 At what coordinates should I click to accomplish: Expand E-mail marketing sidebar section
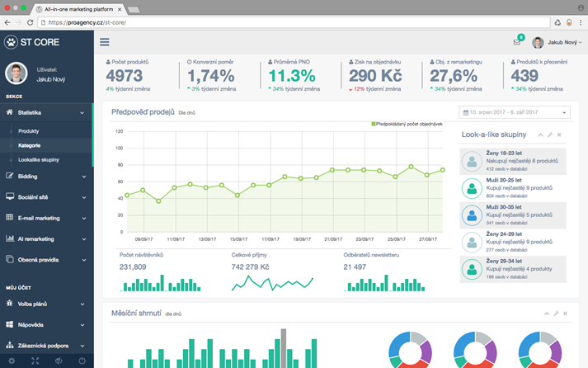tap(46, 218)
